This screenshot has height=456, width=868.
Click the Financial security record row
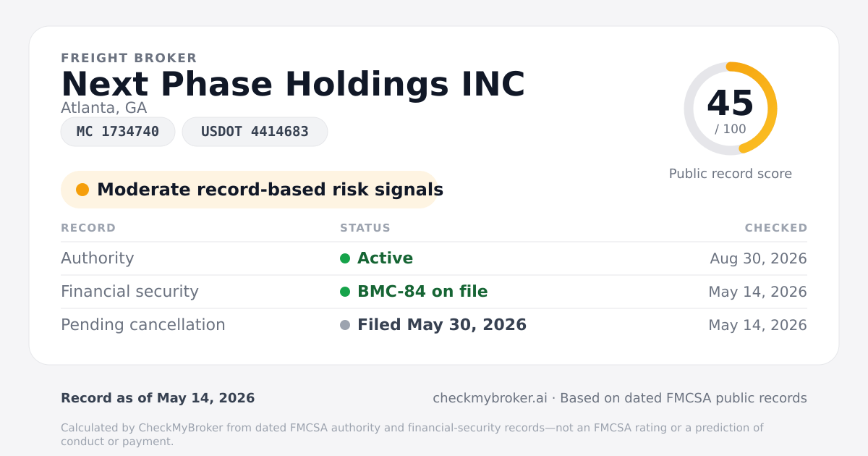pyautogui.click(x=434, y=292)
